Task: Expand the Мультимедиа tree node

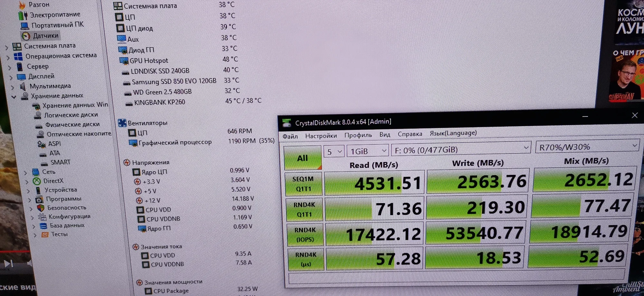Action: click(12, 87)
